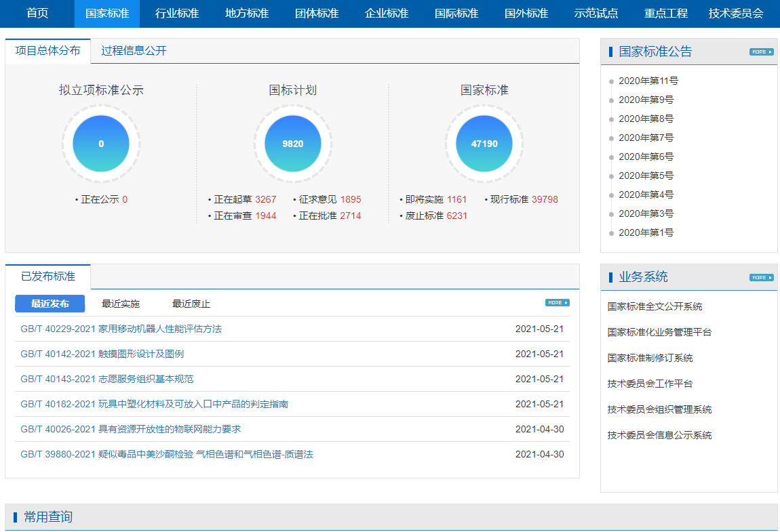Select 首页 in the navigation bar

tap(37, 14)
